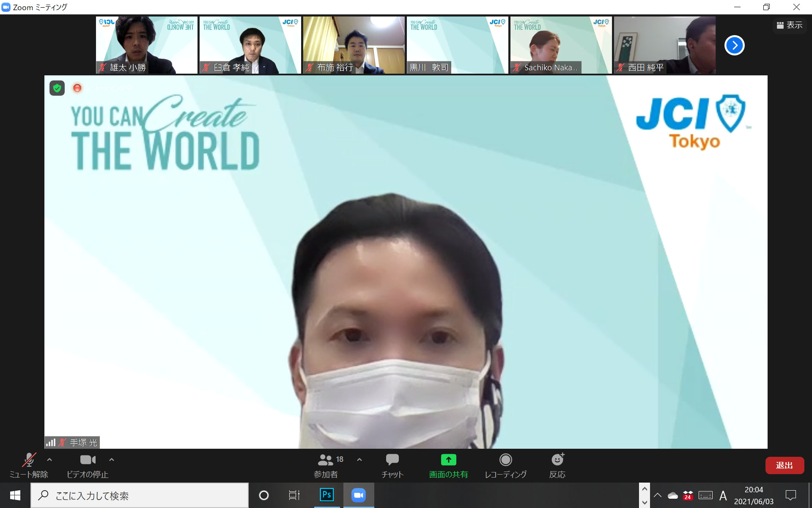
Task: Click the green encryption shield icon
Action: pyautogui.click(x=57, y=88)
